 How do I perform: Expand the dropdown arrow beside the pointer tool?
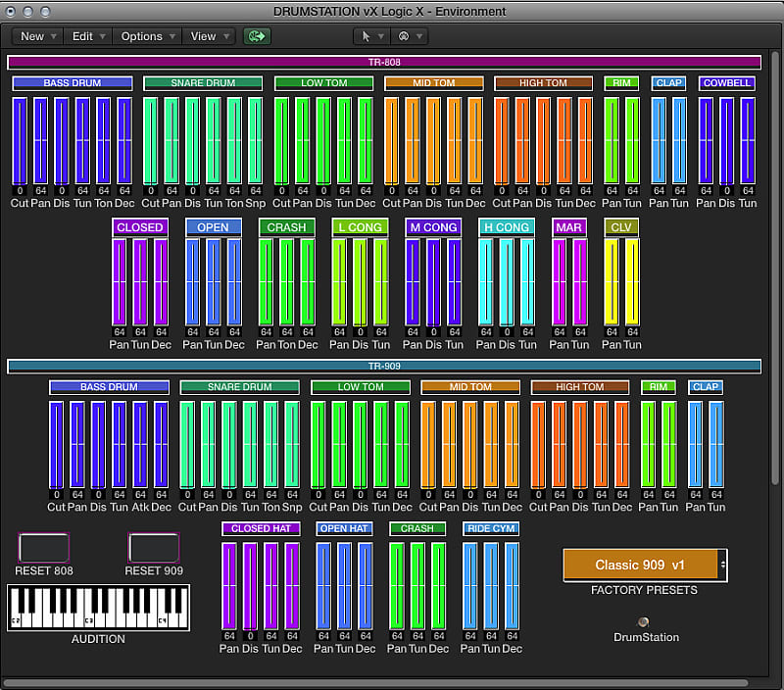coord(379,35)
